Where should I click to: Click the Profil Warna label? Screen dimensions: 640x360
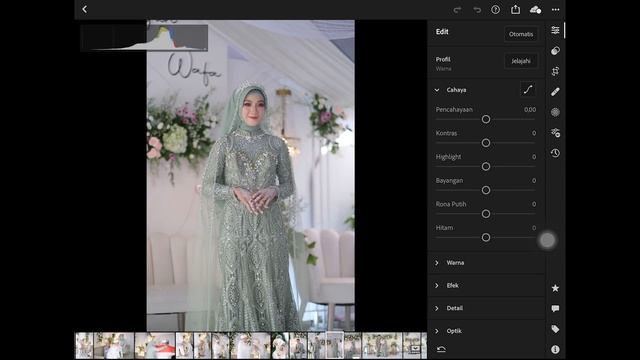443,64
